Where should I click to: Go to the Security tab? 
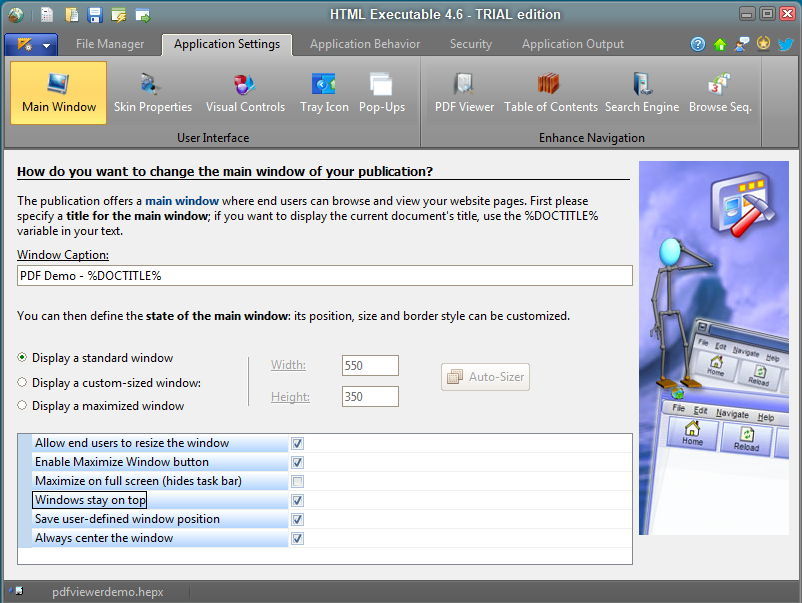[471, 44]
